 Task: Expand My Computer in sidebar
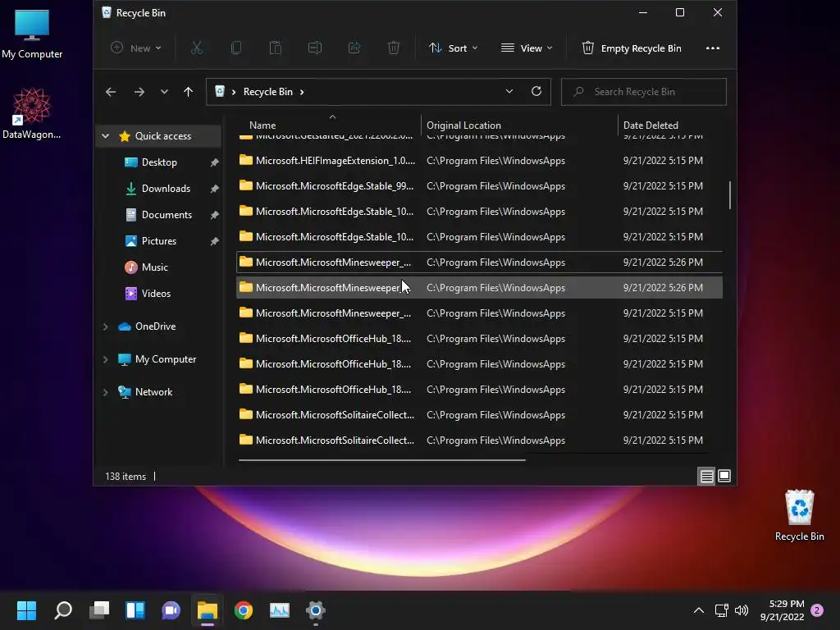106,359
